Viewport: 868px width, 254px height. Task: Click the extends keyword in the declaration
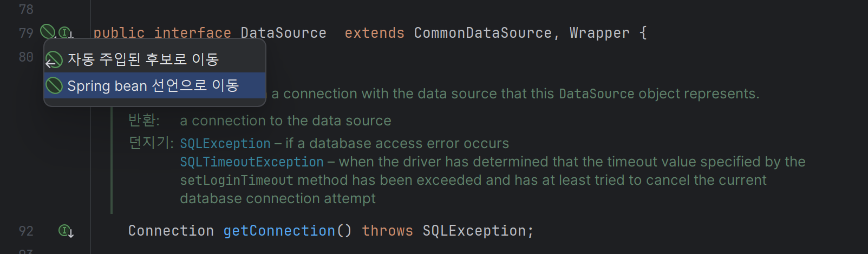tap(375, 33)
